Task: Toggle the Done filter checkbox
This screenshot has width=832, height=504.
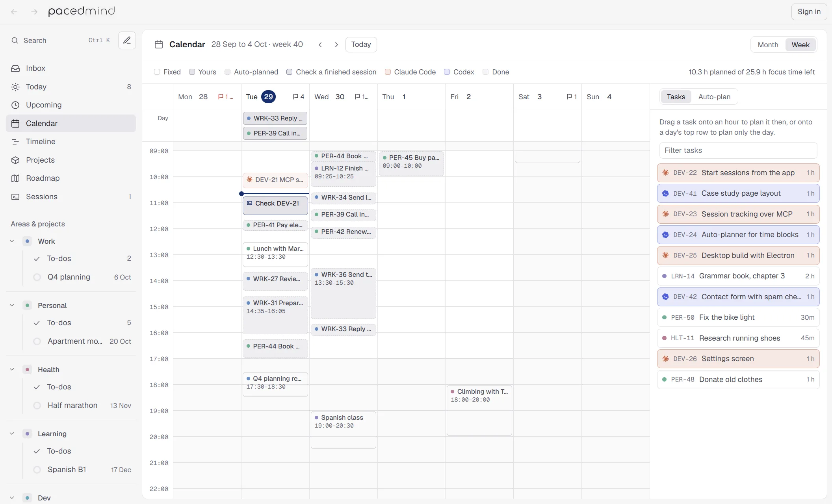Action: 485,72
